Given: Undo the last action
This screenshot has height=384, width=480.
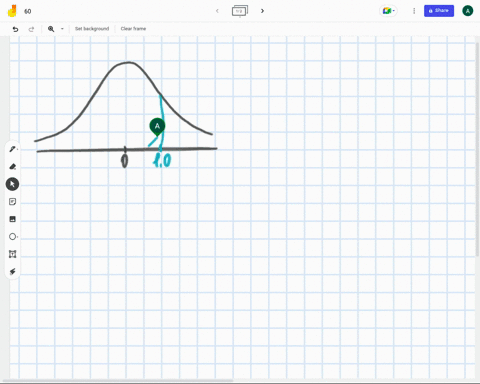Looking at the screenshot, I should click(x=15, y=29).
